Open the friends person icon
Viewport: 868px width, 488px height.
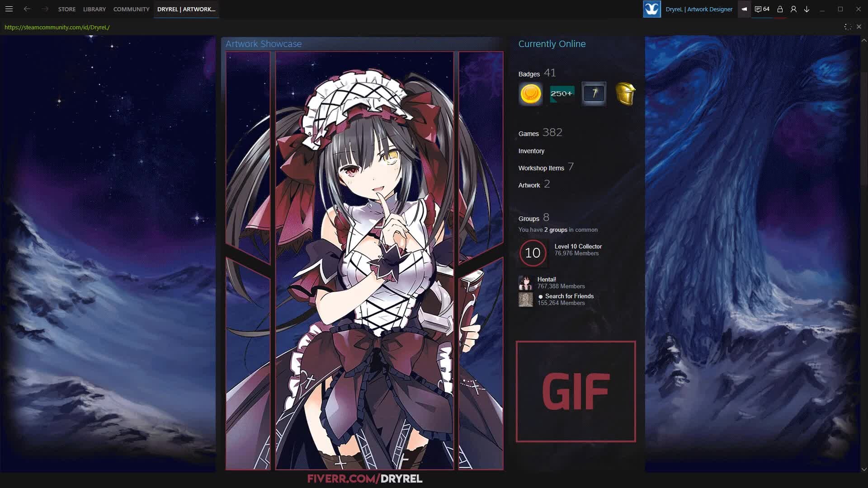(x=793, y=9)
